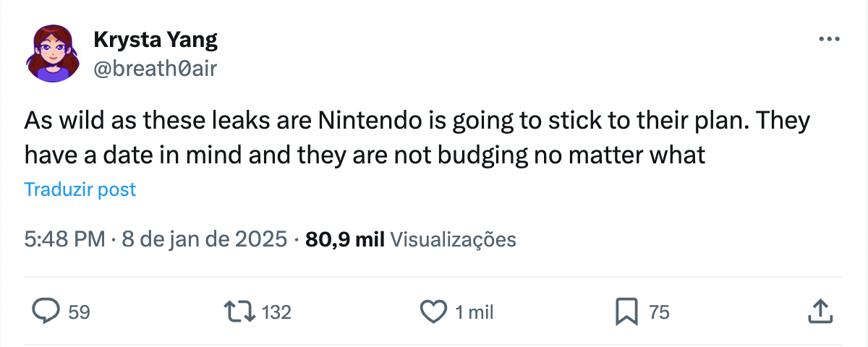
Task: Click the 1 mil likes count
Action: [475, 312]
